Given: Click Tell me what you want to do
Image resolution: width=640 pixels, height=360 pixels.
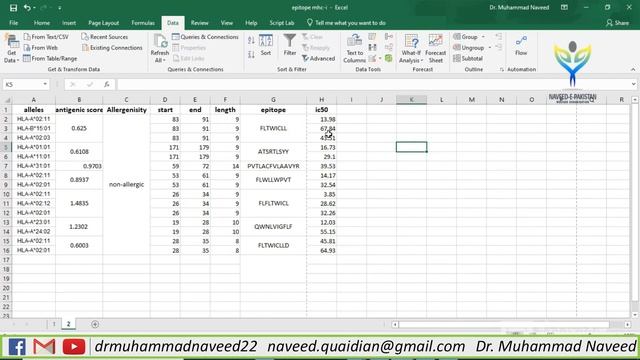Looking at the screenshot, I should coord(347,23).
